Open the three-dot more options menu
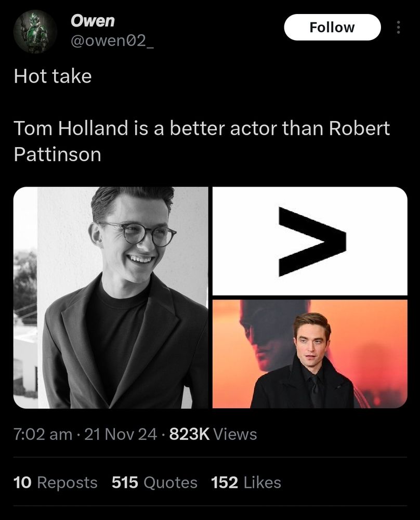Viewport: 420px width, 520px height. click(399, 28)
